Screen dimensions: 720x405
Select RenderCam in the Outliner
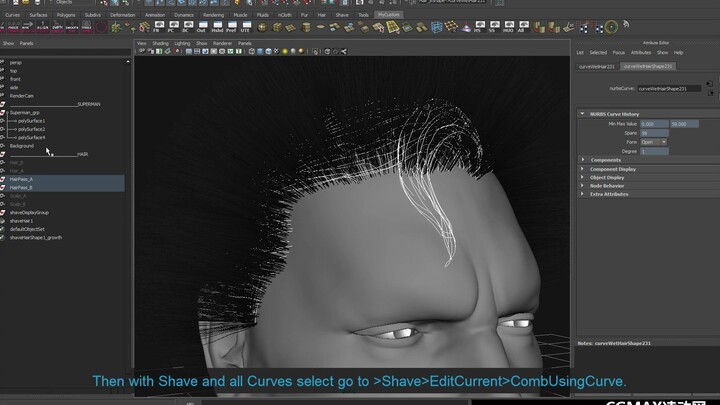22,96
